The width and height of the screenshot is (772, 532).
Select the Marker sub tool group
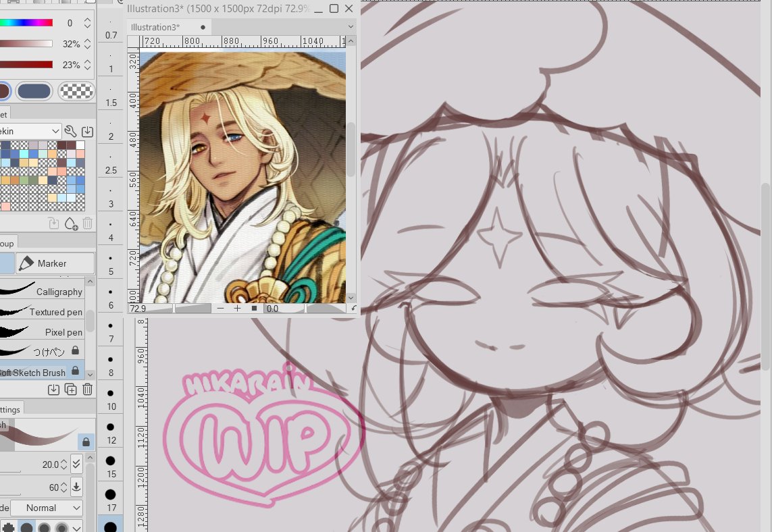point(55,263)
